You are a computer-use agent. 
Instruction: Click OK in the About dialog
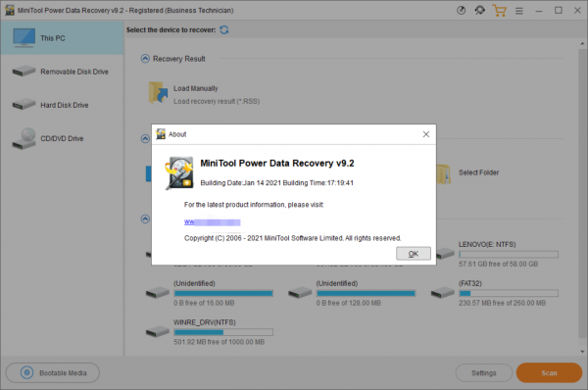[414, 254]
